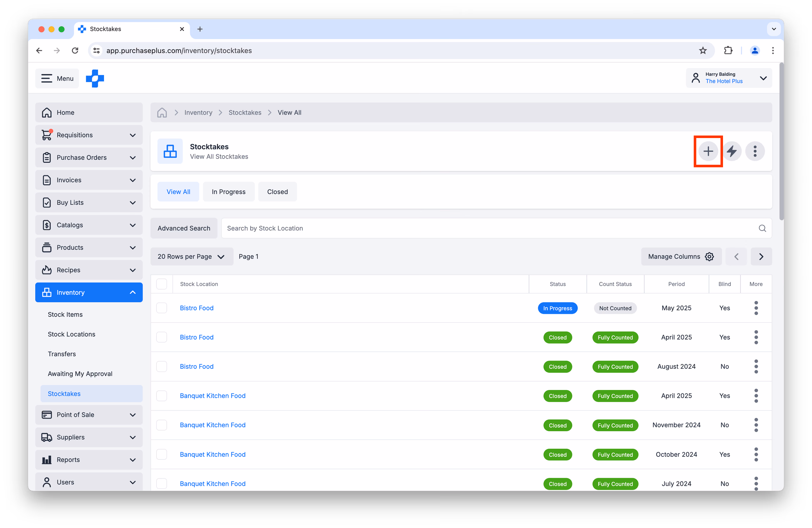Click the home icon in the breadcrumb
The height and width of the screenshot is (528, 812).
point(162,112)
